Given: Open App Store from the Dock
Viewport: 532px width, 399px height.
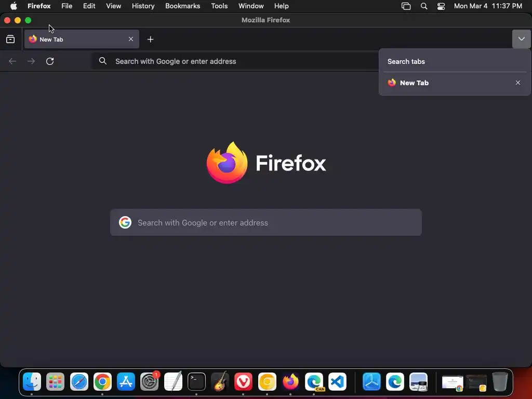Looking at the screenshot, I should (x=126, y=382).
